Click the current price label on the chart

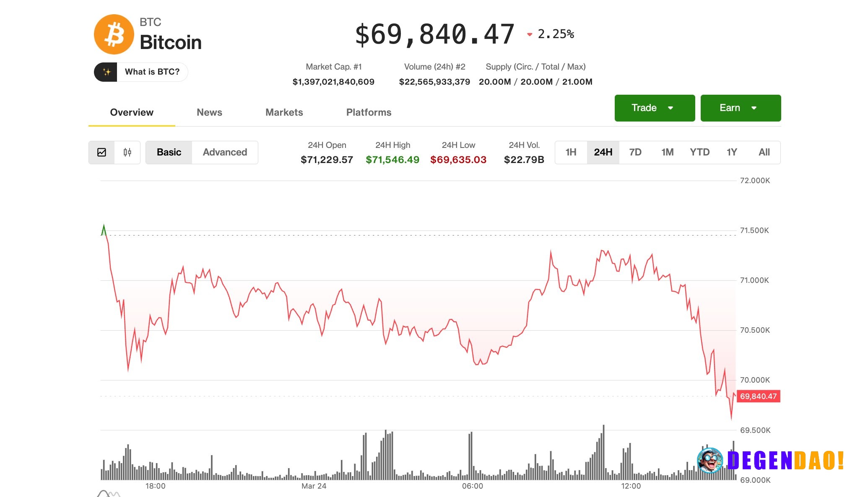pyautogui.click(x=757, y=396)
